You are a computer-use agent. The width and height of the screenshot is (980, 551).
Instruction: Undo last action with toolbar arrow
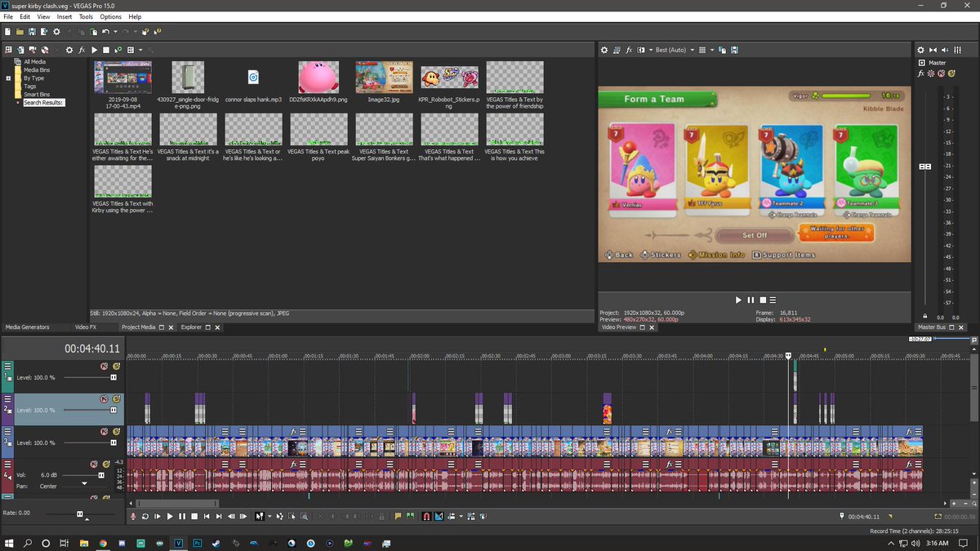105,32
